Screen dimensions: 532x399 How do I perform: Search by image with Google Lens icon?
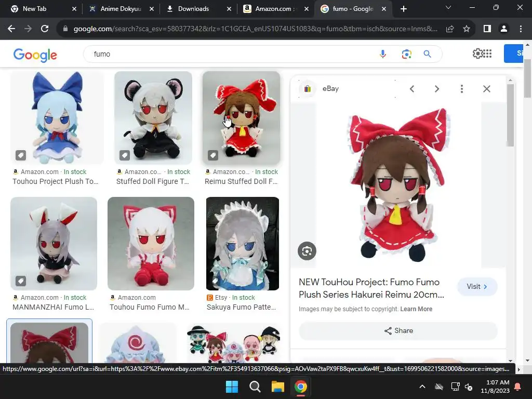click(406, 54)
